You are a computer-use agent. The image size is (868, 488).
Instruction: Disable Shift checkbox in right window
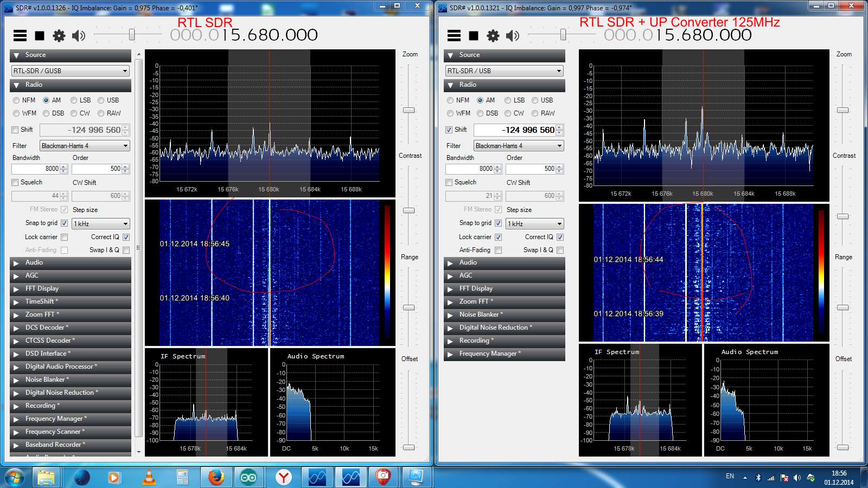pos(449,130)
